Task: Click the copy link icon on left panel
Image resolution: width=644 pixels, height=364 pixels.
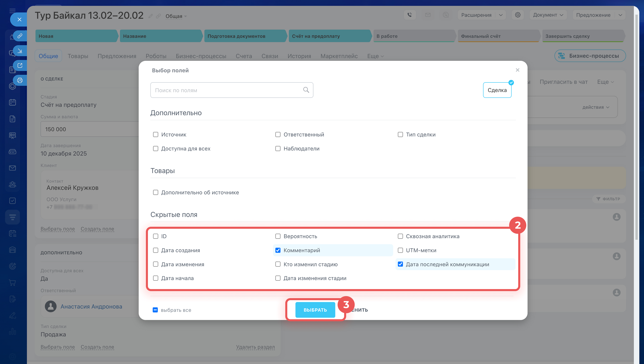Action: [20, 36]
